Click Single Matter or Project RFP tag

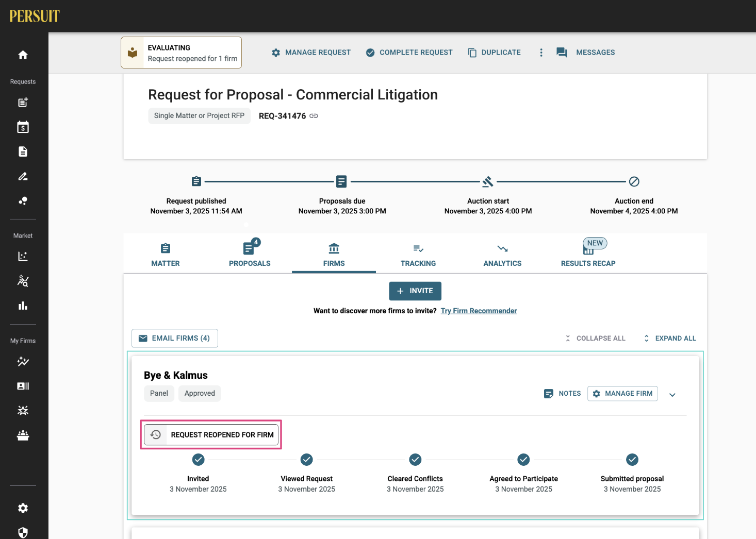click(x=199, y=116)
